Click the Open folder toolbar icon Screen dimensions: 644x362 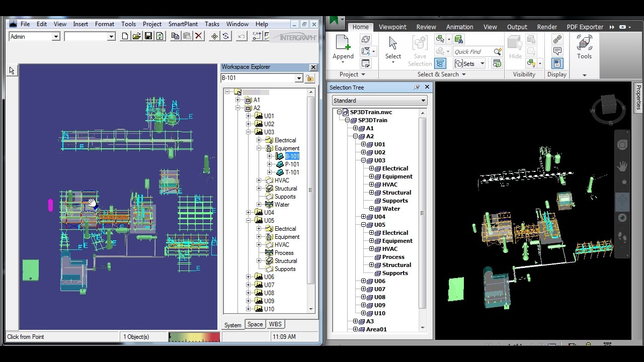coord(136,36)
